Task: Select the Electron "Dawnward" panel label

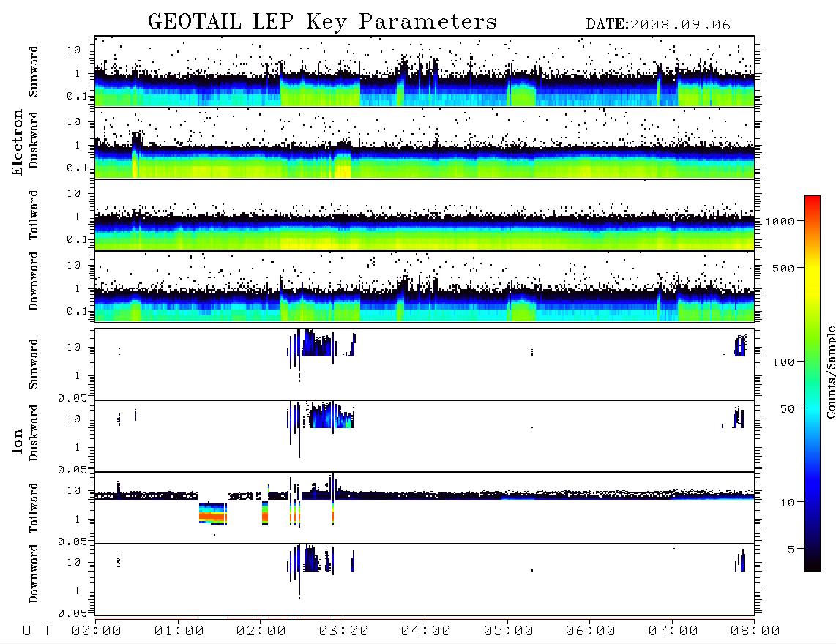Action: point(34,281)
